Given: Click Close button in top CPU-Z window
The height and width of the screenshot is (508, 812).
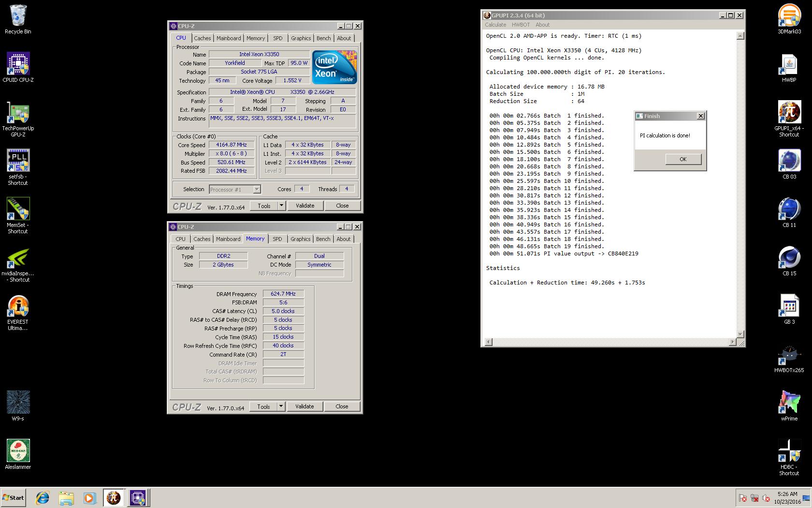Looking at the screenshot, I should (342, 206).
